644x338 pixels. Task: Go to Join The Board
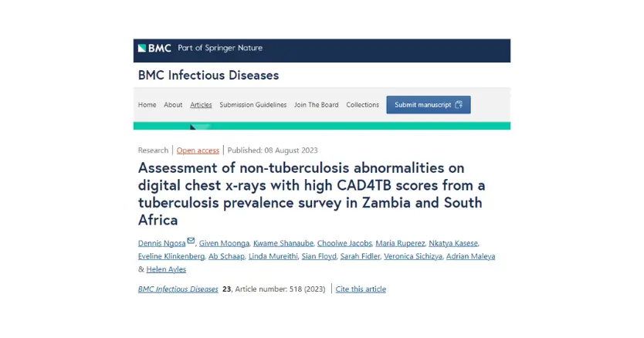[317, 105]
